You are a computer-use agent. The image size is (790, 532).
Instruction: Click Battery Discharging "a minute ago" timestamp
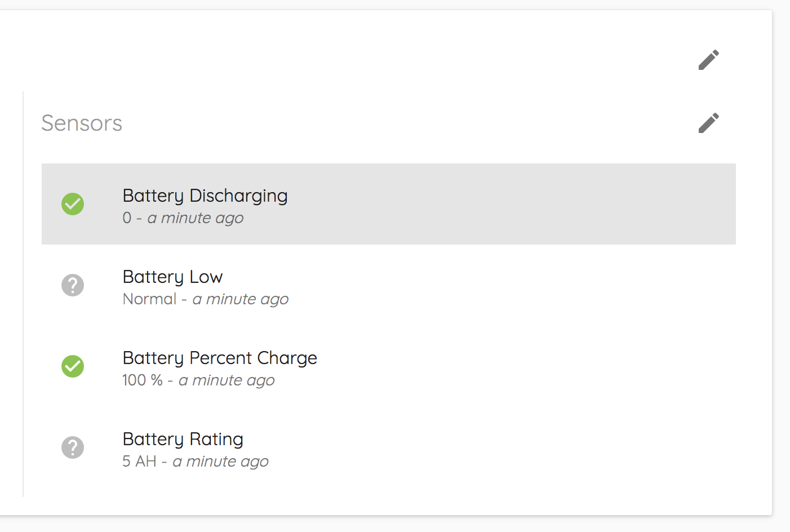point(196,218)
